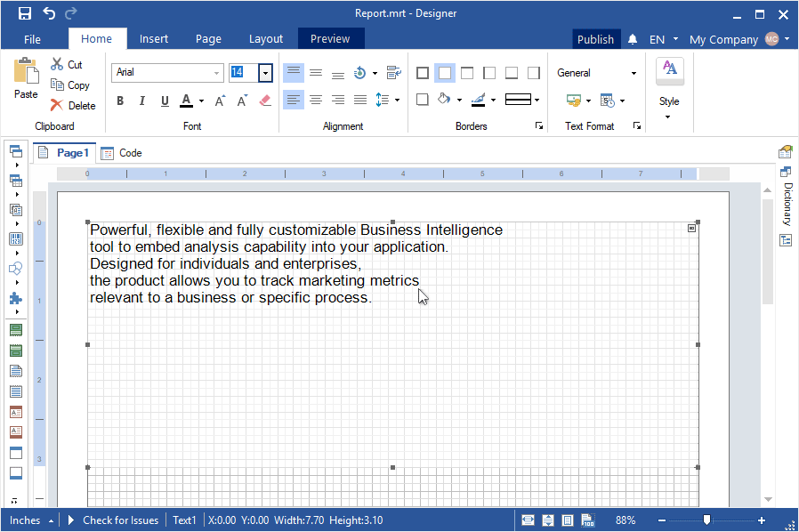Apply top border icon

(x=467, y=73)
